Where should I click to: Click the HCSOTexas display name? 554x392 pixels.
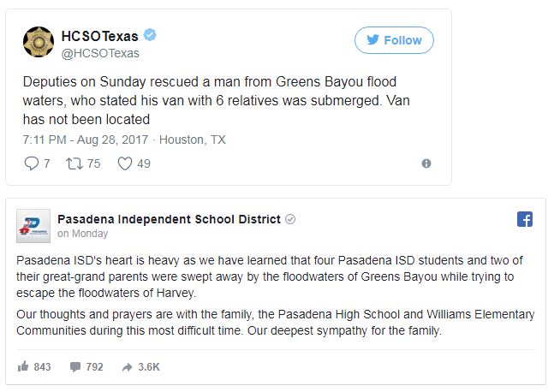point(99,36)
